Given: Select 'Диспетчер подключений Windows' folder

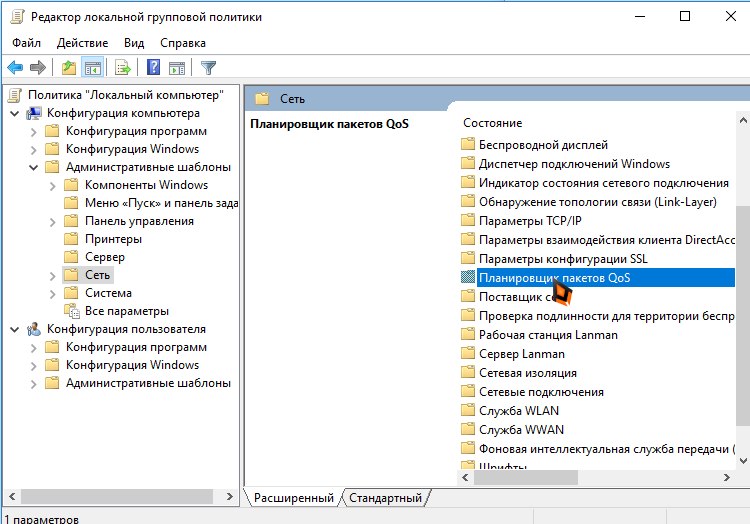Looking at the screenshot, I should tap(574, 164).
